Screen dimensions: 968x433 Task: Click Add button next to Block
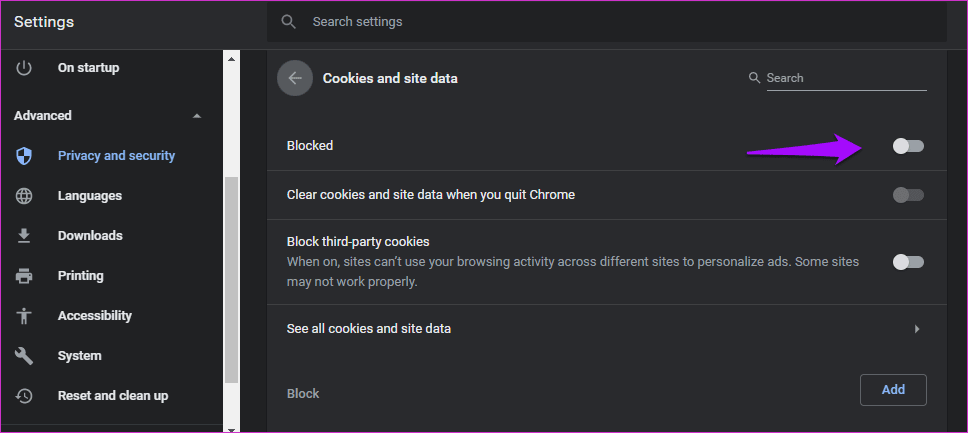click(x=893, y=390)
